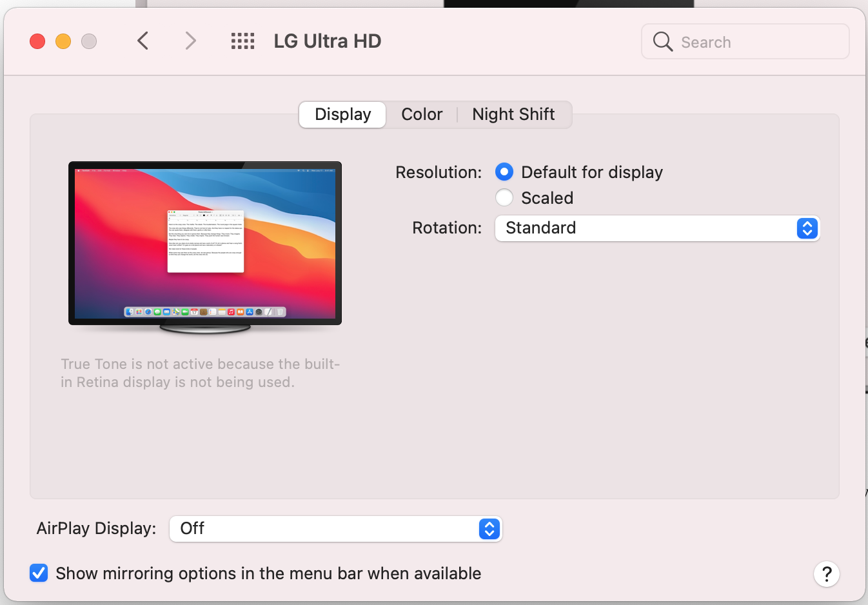Open the Night Shift tab
The image size is (868, 605).
tap(513, 115)
